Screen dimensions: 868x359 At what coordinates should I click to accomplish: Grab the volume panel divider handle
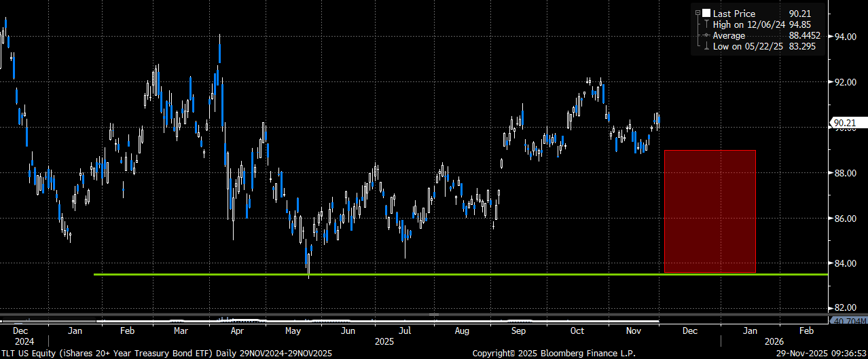coord(435,314)
